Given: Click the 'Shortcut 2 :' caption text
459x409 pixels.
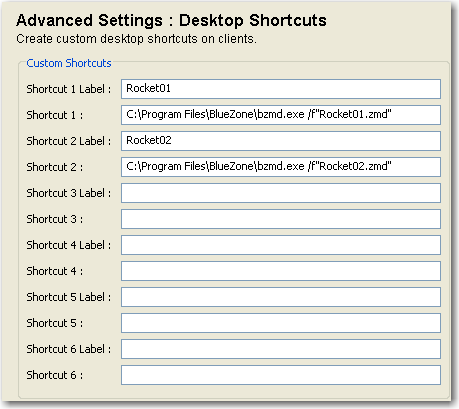Looking at the screenshot, I should (55, 167).
